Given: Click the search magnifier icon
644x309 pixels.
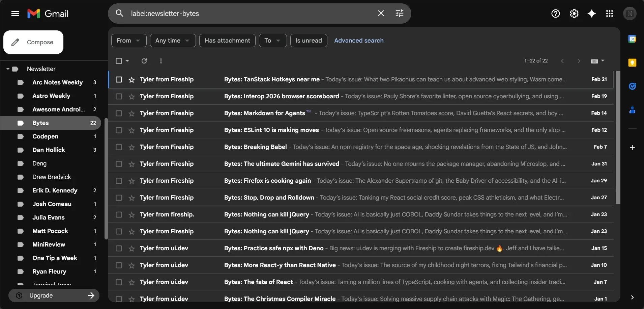Looking at the screenshot, I should 119,13.
